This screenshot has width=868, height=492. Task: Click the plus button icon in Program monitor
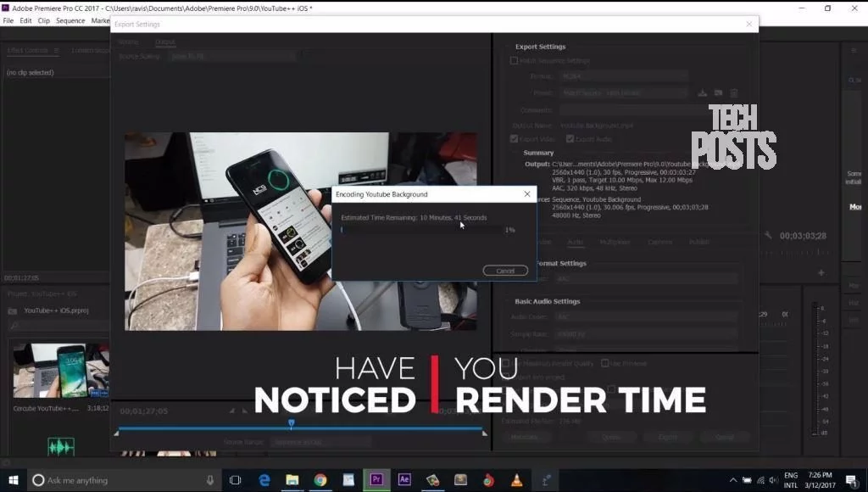(821, 272)
